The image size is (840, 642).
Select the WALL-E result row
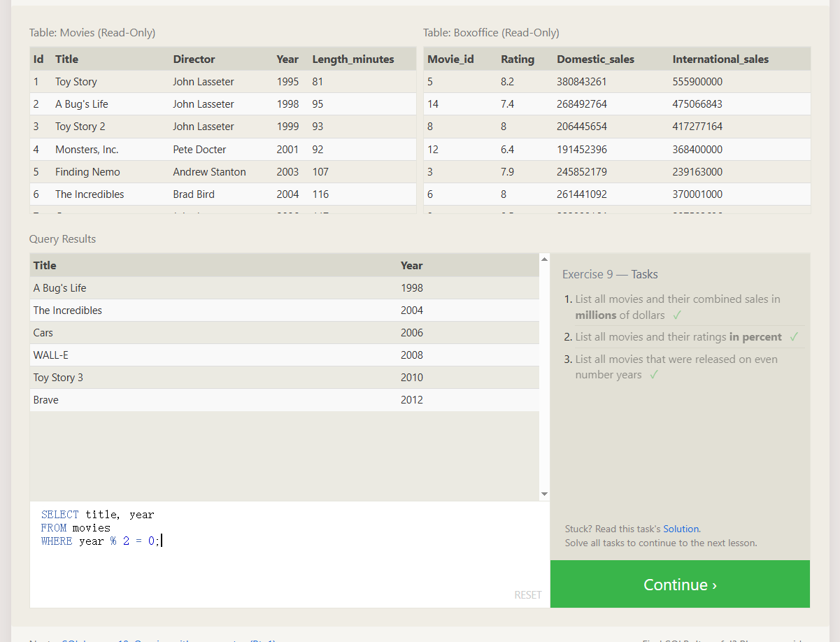point(285,355)
